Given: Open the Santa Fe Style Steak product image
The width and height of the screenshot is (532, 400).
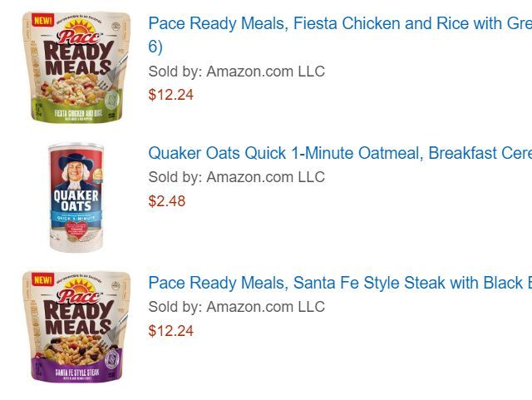Looking at the screenshot, I should pyautogui.click(x=76, y=326).
